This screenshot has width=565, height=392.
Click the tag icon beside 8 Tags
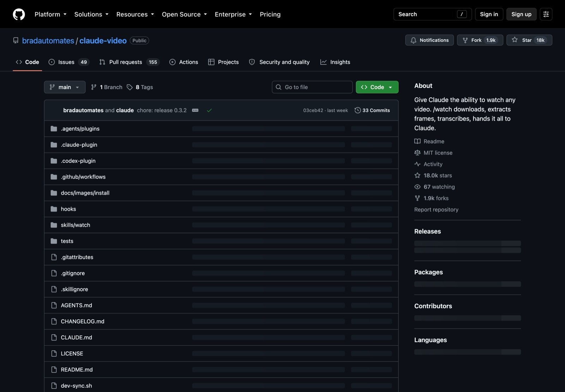pos(130,87)
